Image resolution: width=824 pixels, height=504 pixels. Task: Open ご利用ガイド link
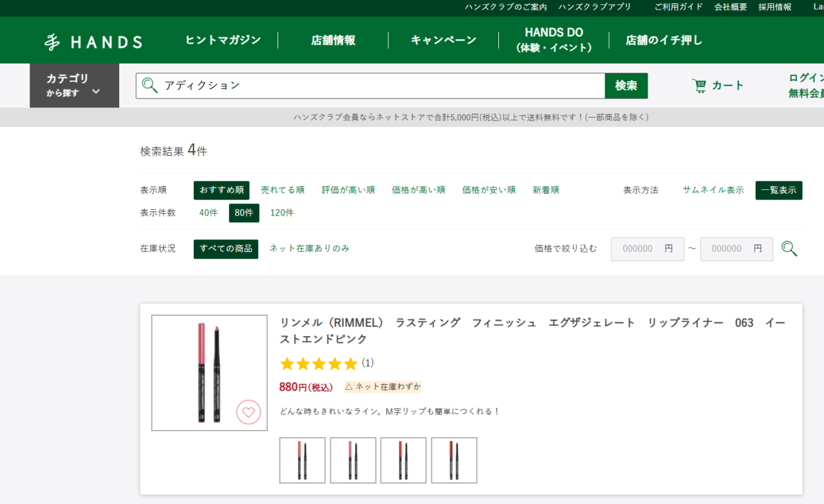coord(679,7)
